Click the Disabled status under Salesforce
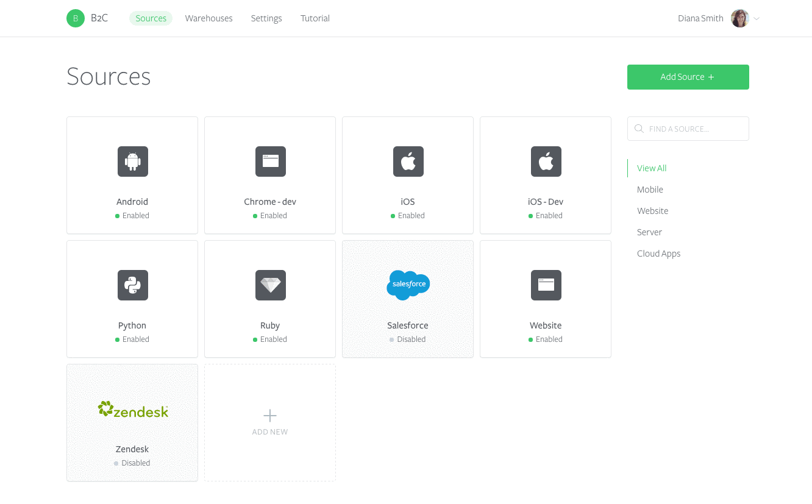The width and height of the screenshot is (812, 504). coord(408,339)
